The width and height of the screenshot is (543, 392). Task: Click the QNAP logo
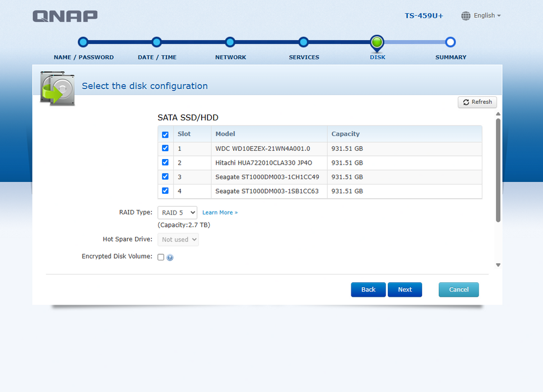pos(65,16)
